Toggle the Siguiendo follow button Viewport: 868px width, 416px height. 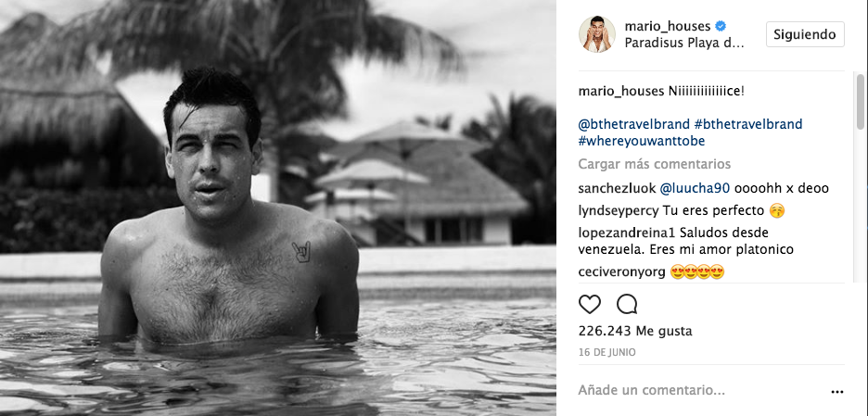coord(805,34)
